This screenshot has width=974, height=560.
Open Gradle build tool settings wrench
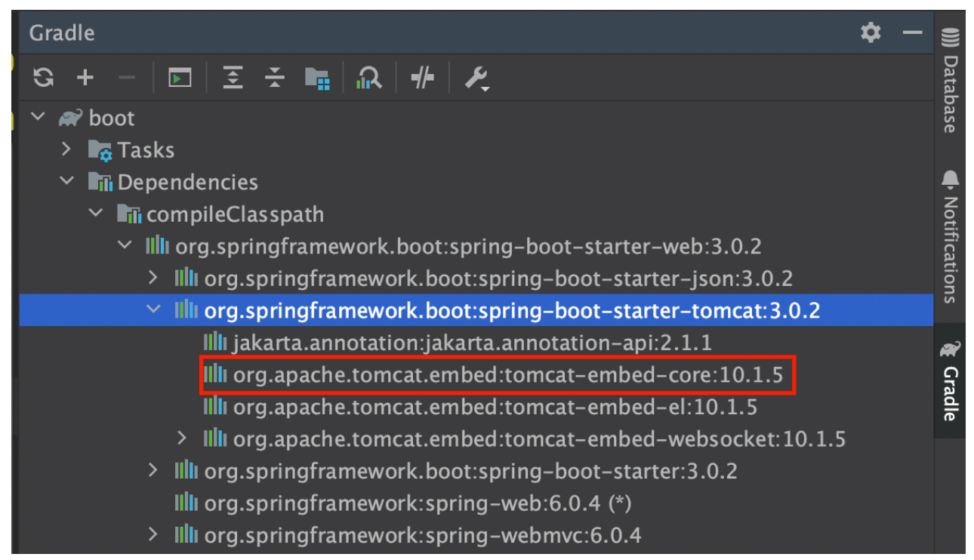476,78
